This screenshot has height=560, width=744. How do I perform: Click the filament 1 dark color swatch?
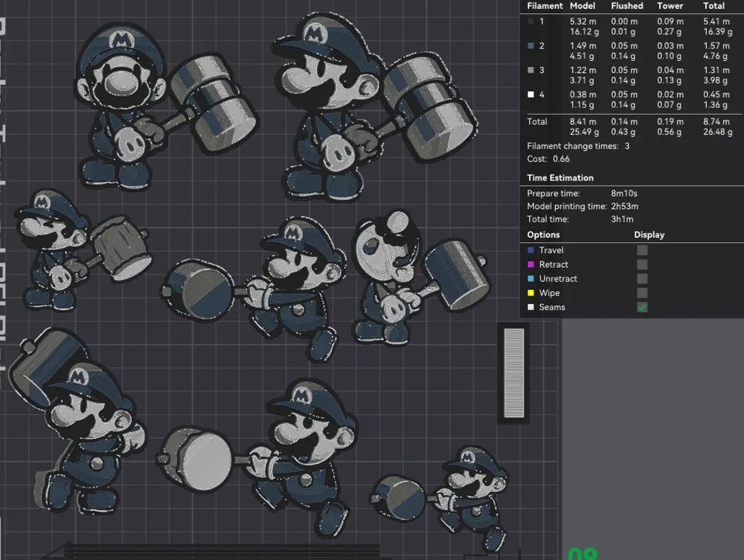click(530, 22)
